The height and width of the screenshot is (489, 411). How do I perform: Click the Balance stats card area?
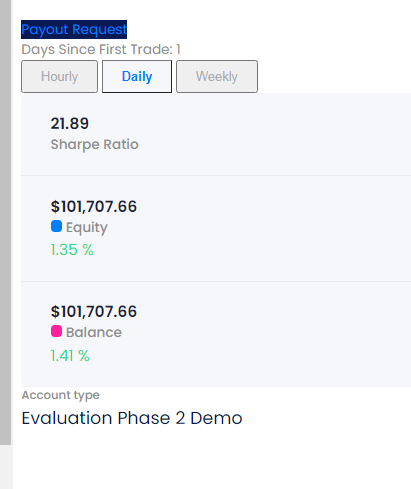point(216,334)
